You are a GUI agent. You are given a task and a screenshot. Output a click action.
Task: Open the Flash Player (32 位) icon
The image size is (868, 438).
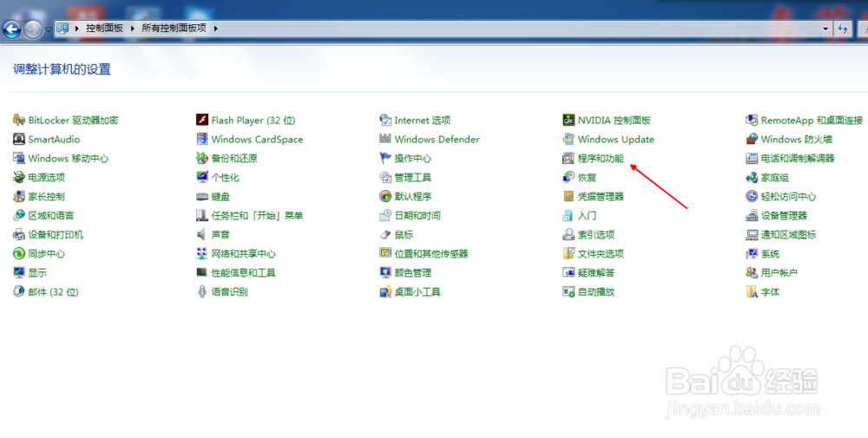pos(202,120)
